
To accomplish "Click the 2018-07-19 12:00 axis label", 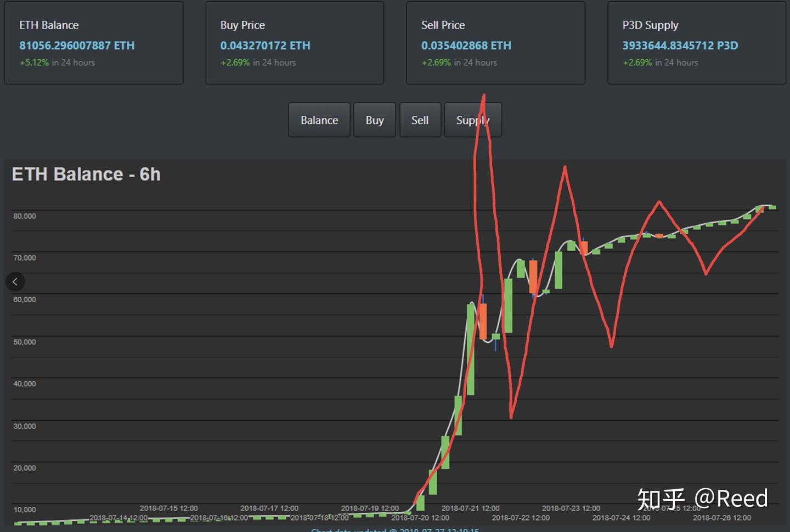I will tap(370, 508).
